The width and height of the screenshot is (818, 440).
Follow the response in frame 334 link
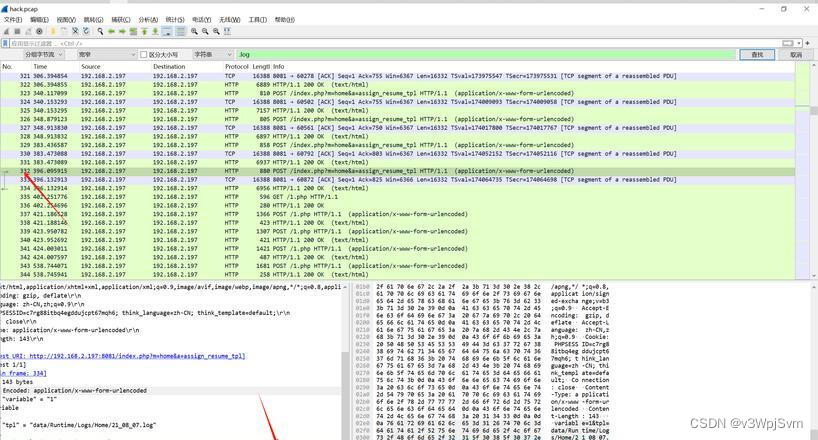pos(24,373)
